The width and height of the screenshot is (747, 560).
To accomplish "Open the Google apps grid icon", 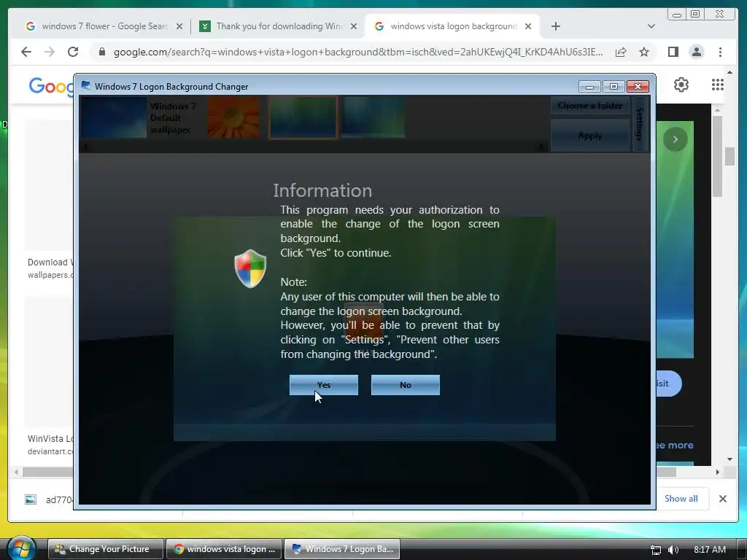I will (718, 85).
